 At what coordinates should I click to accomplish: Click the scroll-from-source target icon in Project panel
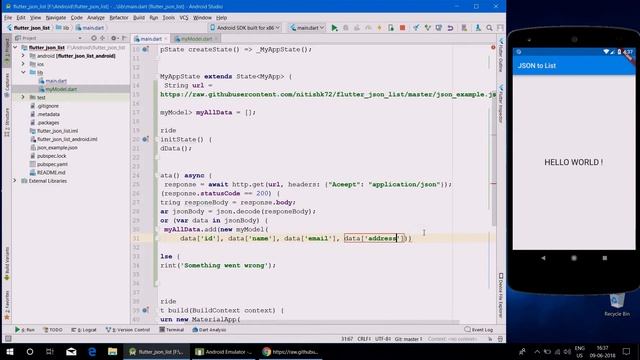pyautogui.click(x=94, y=38)
